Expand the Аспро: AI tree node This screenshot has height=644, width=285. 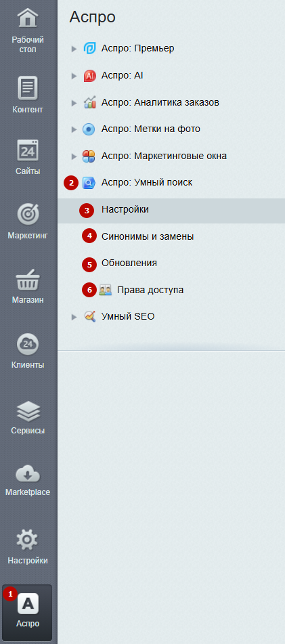(x=74, y=76)
